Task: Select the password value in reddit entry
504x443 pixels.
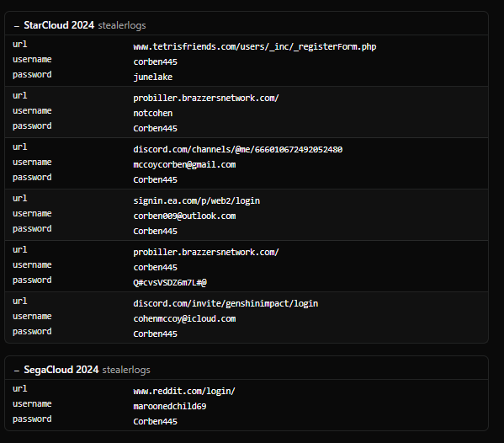Action: click(x=156, y=421)
